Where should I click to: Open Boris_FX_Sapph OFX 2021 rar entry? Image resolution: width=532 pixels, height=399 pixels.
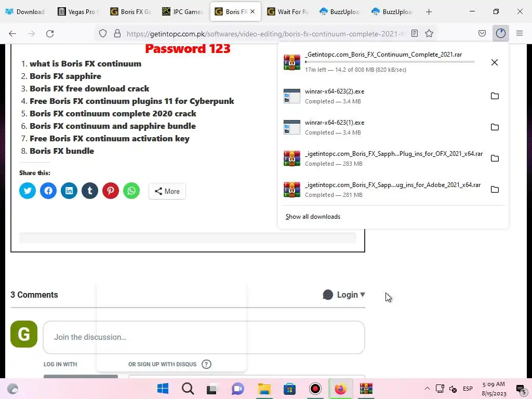(x=383, y=158)
